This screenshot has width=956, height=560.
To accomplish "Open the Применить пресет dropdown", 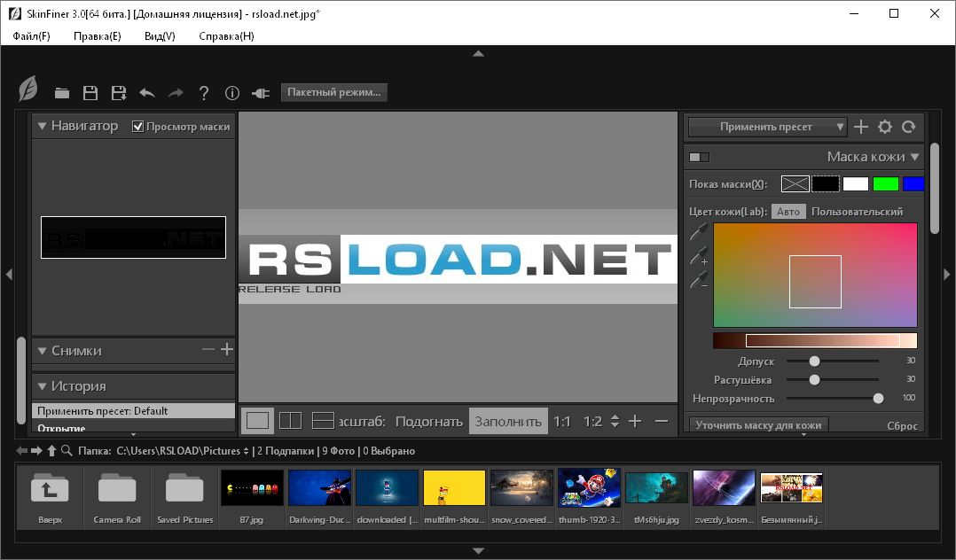I will pyautogui.click(x=768, y=127).
